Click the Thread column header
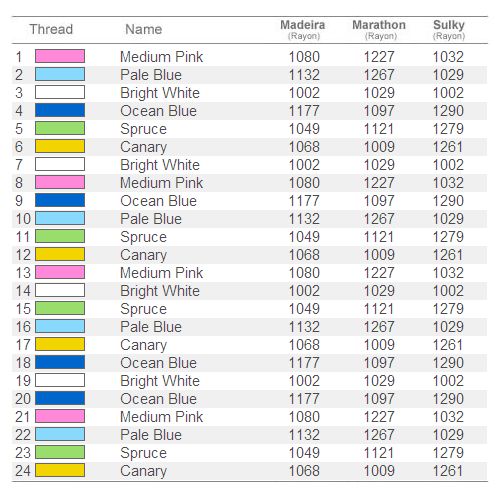Image resolution: width=500 pixels, height=492 pixels. pos(51,29)
